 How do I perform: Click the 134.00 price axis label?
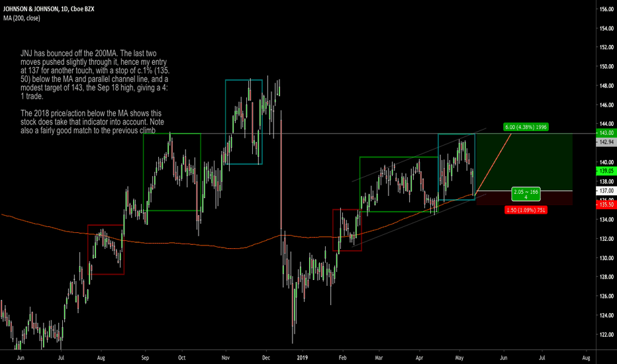(606, 220)
